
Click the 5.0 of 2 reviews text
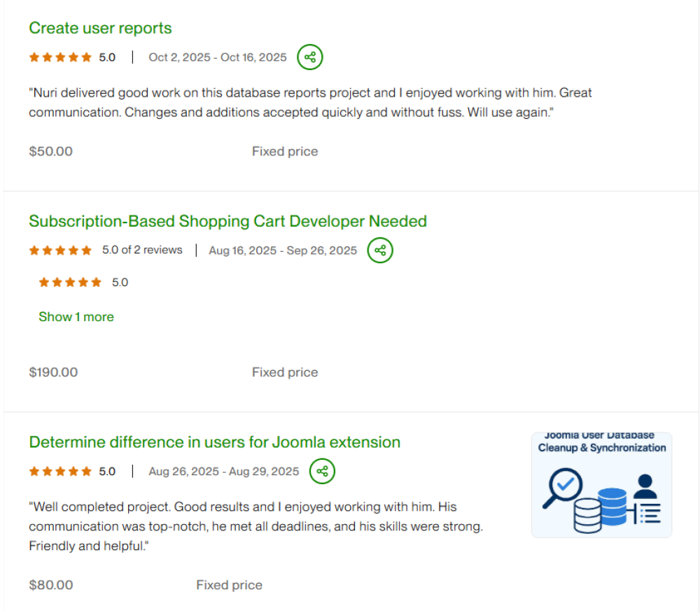click(142, 250)
